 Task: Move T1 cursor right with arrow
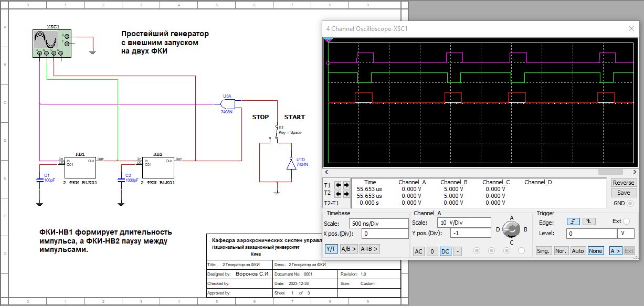point(346,185)
